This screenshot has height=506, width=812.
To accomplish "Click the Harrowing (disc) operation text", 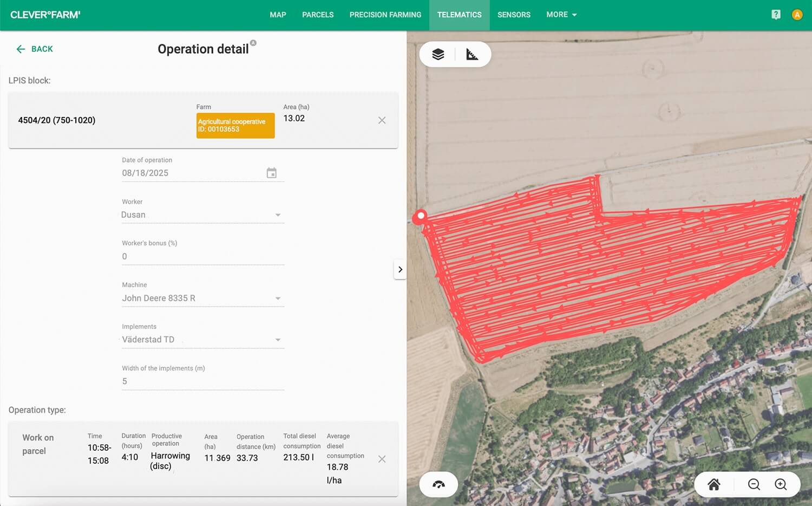I will (170, 461).
